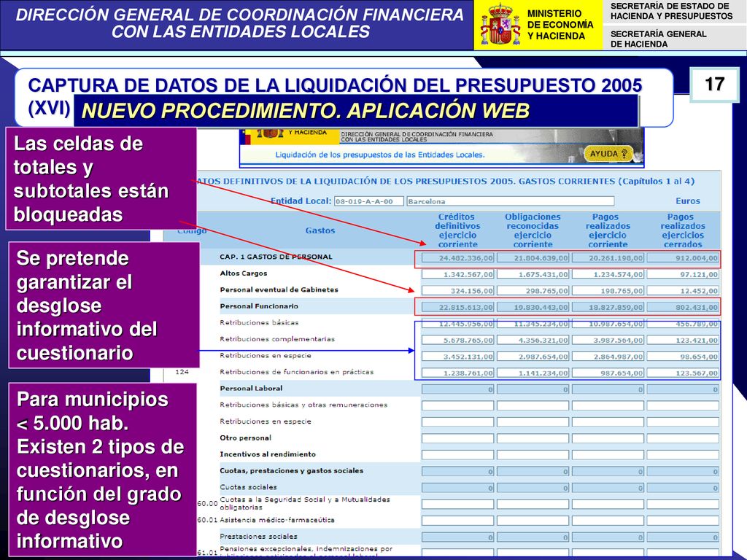This screenshot has width=747, height=560.
Task: Click the slide number 17 box
Action: click(x=714, y=85)
